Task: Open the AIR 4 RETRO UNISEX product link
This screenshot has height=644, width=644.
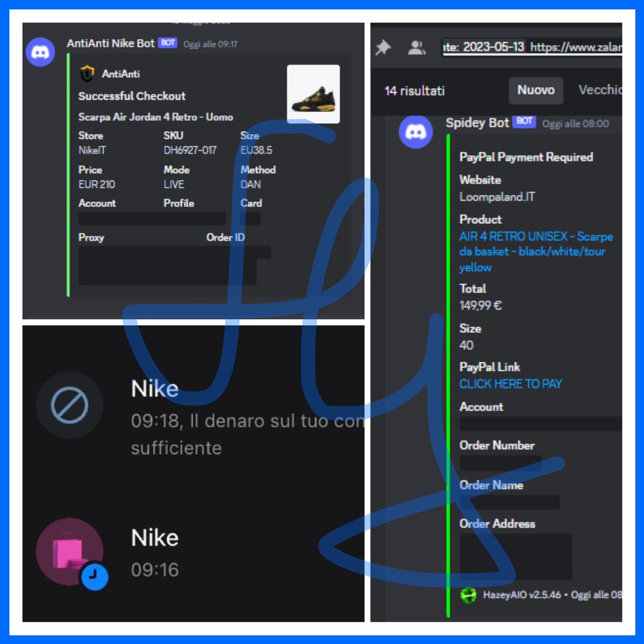Action: pyautogui.click(x=536, y=252)
